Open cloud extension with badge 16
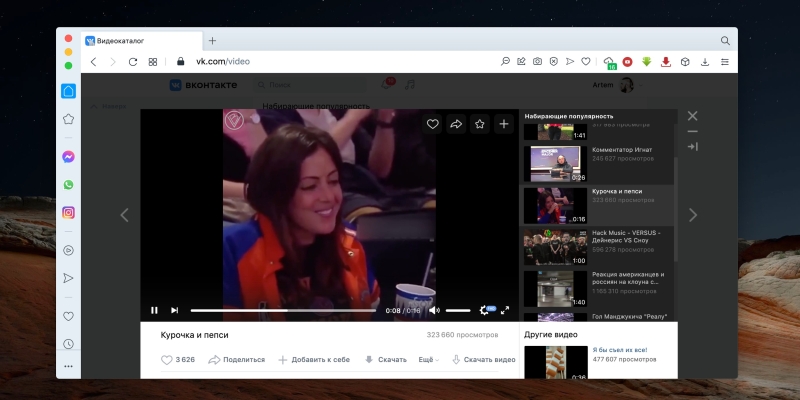The width and height of the screenshot is (800, 400). point(609,62)
